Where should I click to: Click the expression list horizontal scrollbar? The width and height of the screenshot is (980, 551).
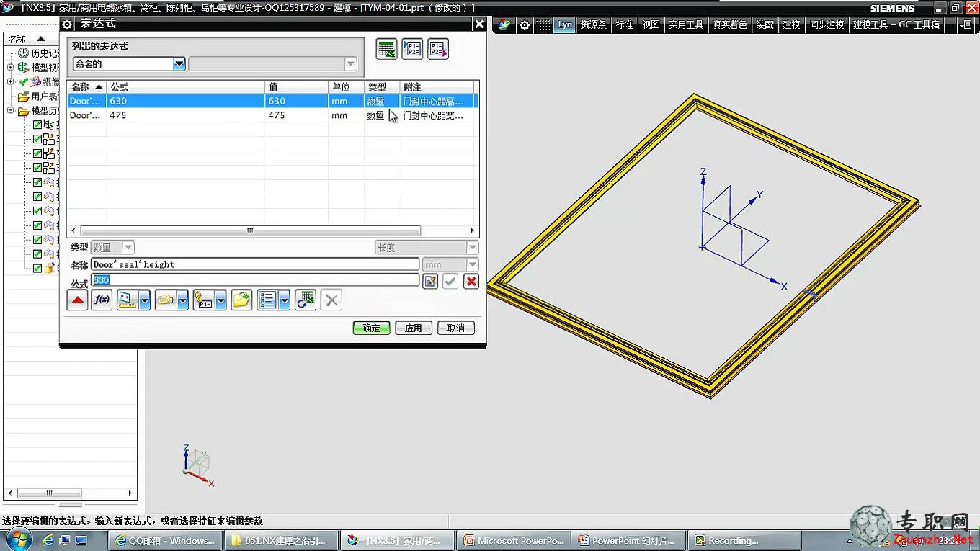[250, 231]
